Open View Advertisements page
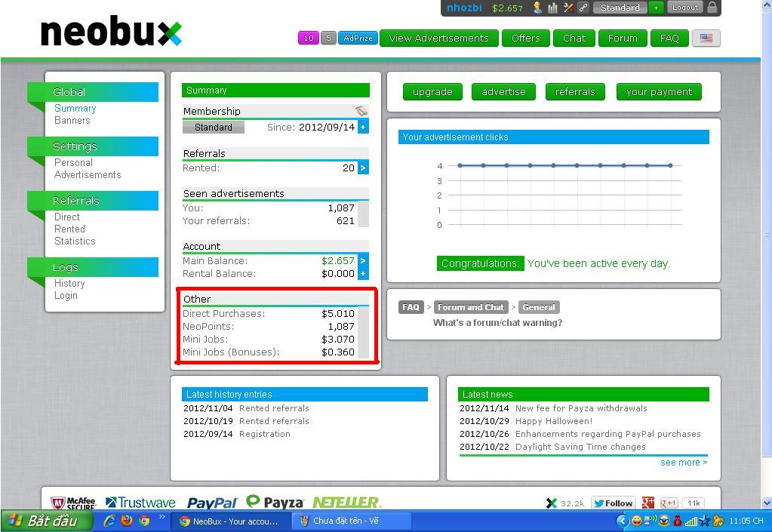 438,38
